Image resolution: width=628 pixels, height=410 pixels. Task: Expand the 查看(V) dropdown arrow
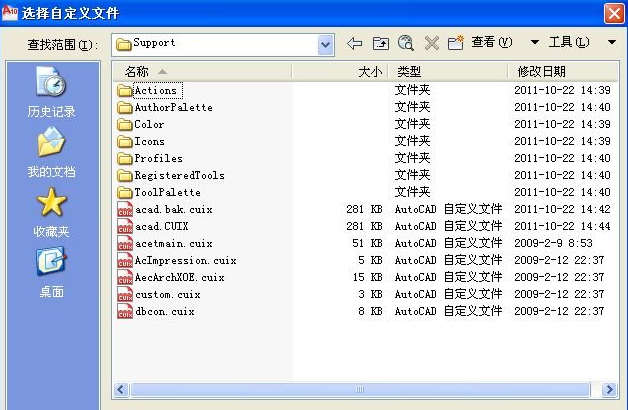(x=534, y=42)
